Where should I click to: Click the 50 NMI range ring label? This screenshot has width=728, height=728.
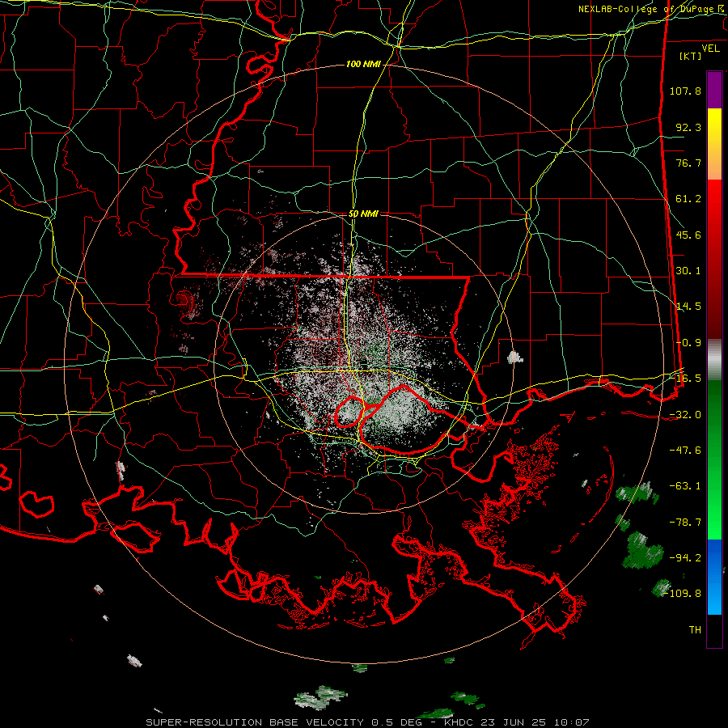[x=363, y=214]
